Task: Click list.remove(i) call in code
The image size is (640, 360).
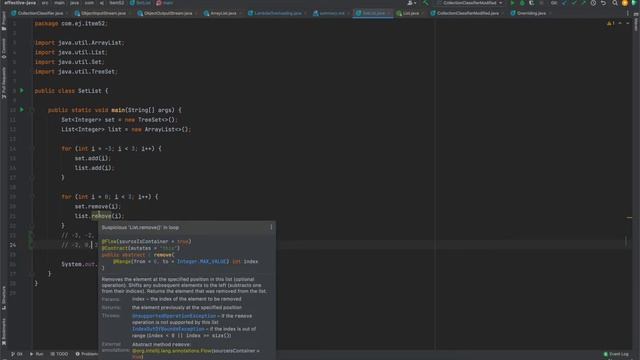Action: 98,216
